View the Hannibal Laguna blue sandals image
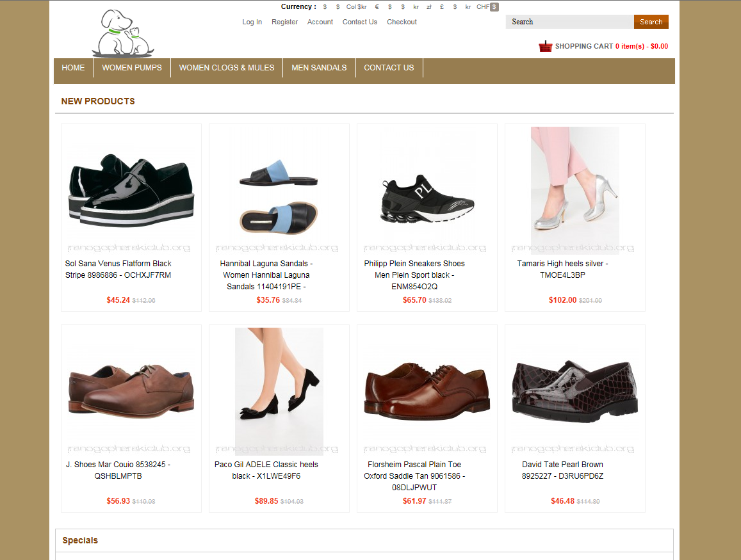The width and height of the screenshot is (741, 560). pyautogui.click(x=279, y=191)
